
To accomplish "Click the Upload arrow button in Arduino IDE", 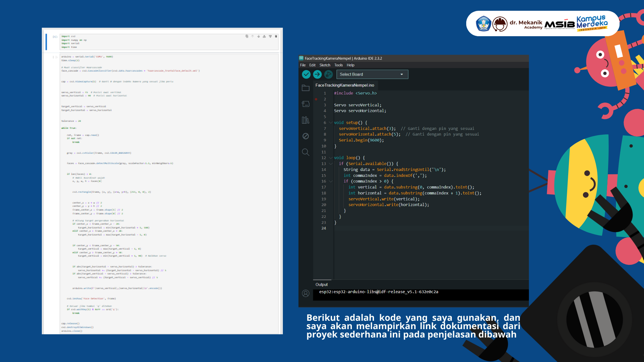I will pos(317,74).
